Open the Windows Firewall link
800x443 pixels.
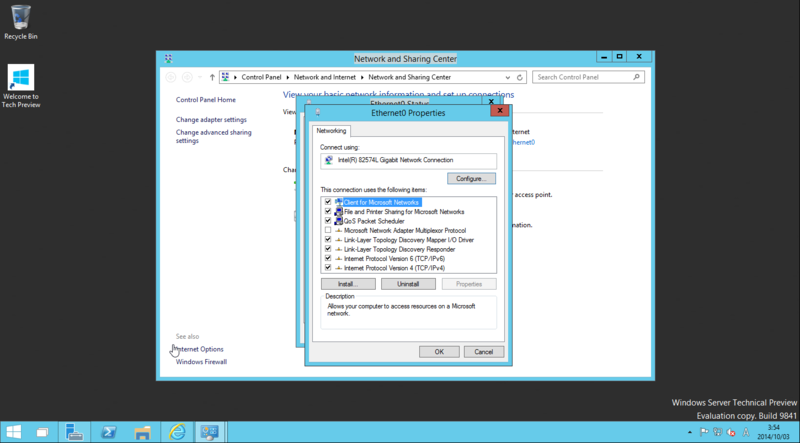tap(201, 362)
